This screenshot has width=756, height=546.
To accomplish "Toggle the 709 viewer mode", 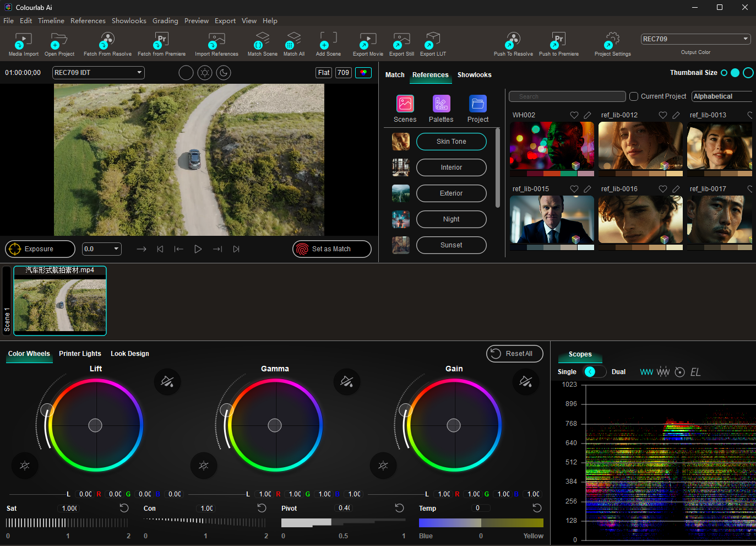I will 344,73.
